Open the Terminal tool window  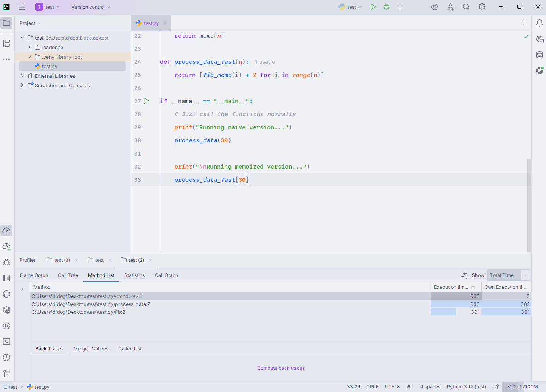click(x=6, y=342)
